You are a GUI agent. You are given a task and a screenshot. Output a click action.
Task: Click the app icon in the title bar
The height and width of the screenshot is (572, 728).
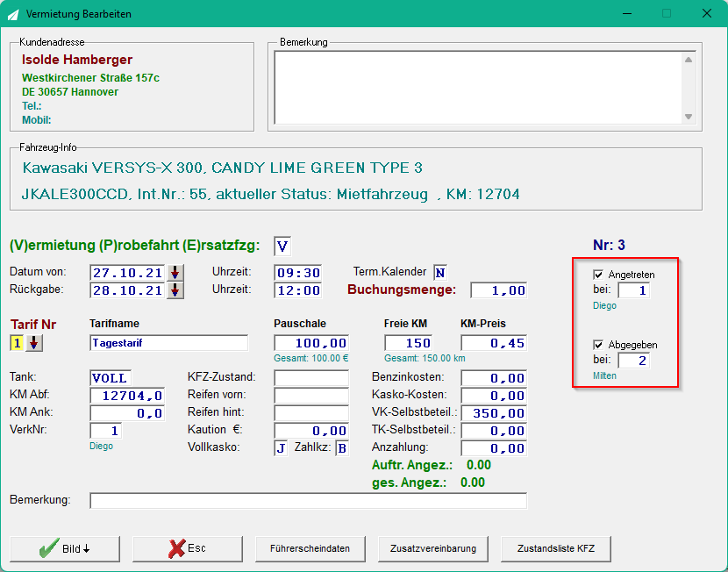[x=13, y=14]
